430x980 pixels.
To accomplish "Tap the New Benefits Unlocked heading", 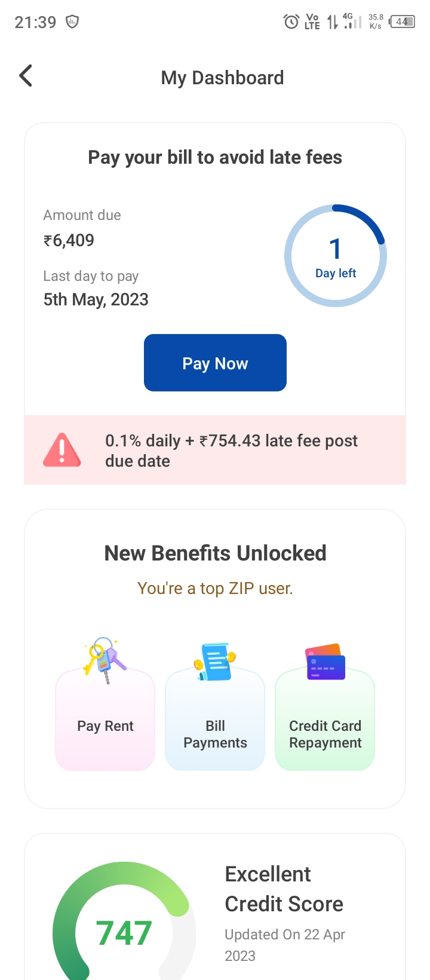I will (215, 553).
